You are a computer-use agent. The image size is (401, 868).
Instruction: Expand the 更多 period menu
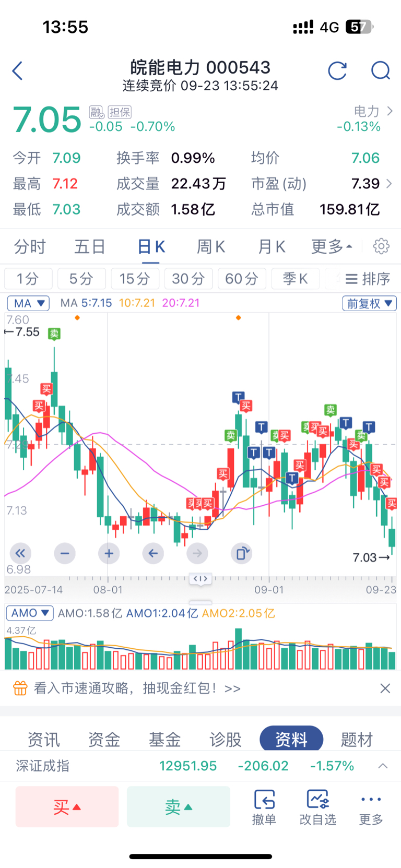[332, 246]
